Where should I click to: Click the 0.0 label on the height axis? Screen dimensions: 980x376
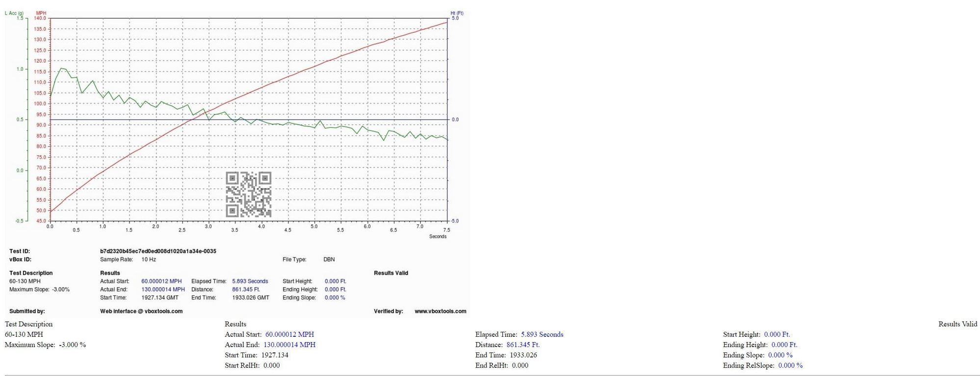(x=455, y=120)
